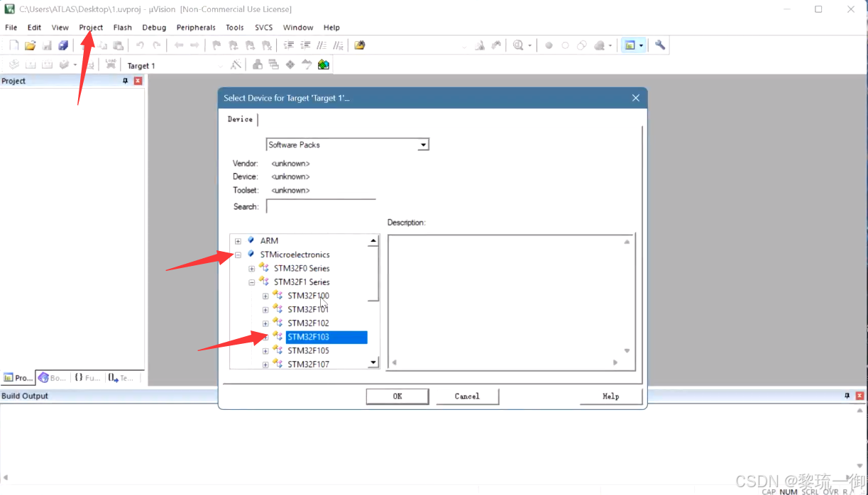Expand the STM32F102 node
Image resolution: width=868 pixels, height=495 pixels.
click(265, 323)
